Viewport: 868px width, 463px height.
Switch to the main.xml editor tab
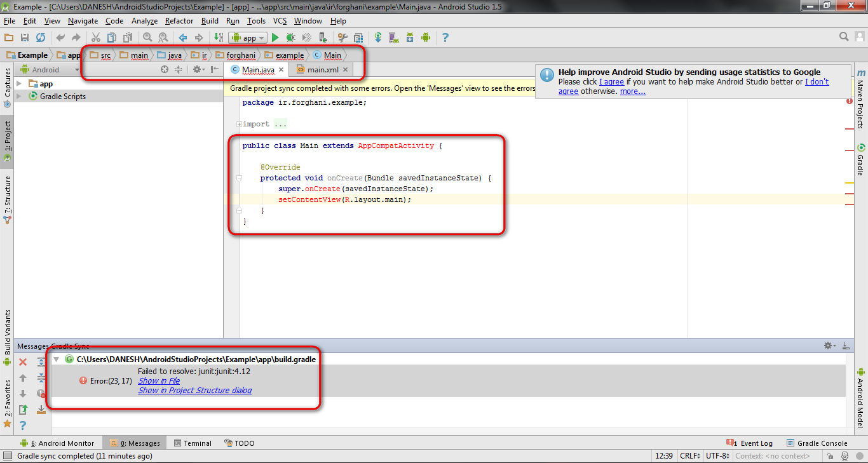tap(322, 70)
